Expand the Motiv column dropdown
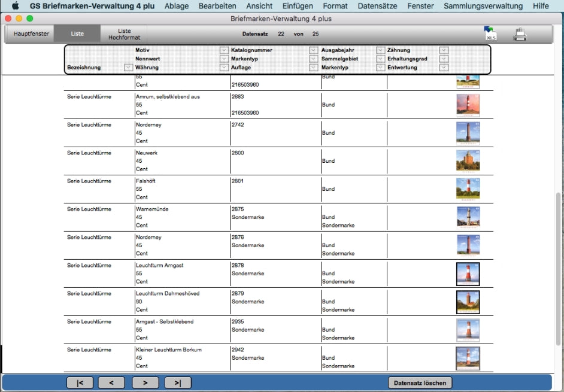The image size is (564, 392). tap(224, 50)
